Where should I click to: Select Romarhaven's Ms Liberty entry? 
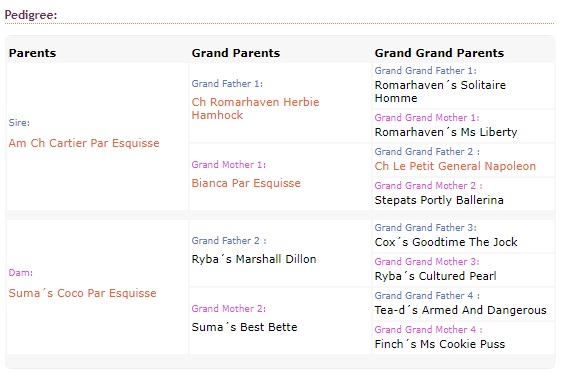click(x=446, y=132)
